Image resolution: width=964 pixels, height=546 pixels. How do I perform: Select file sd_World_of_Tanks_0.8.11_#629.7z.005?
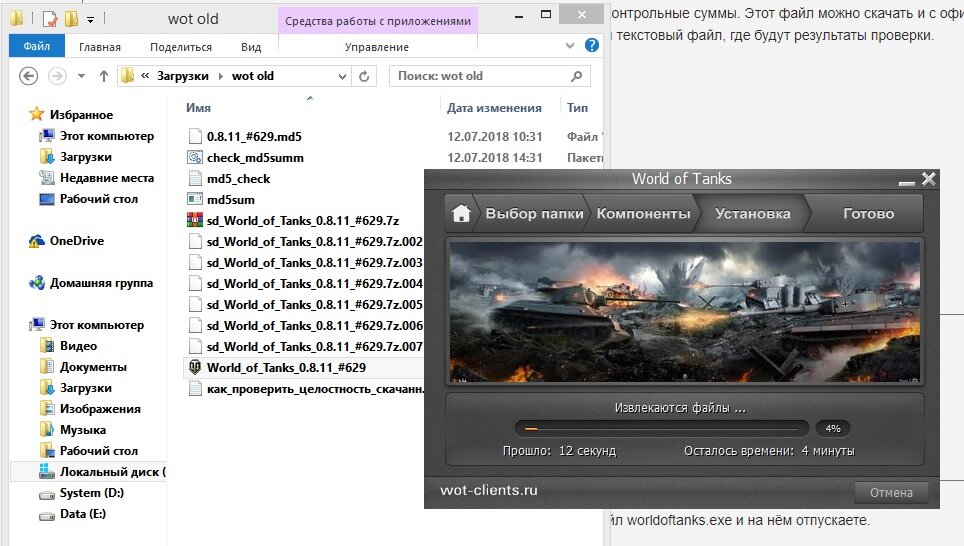tap(315, 304)
